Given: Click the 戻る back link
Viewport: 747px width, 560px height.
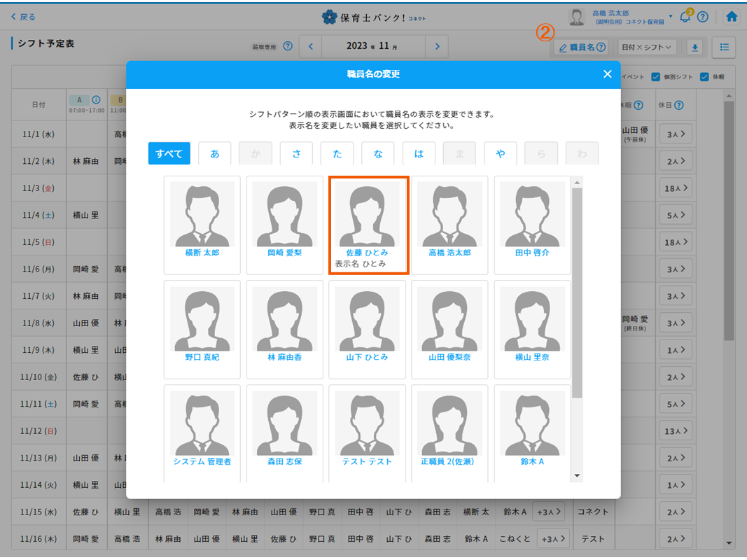Looking at the screenshot, I should (23, 17).
